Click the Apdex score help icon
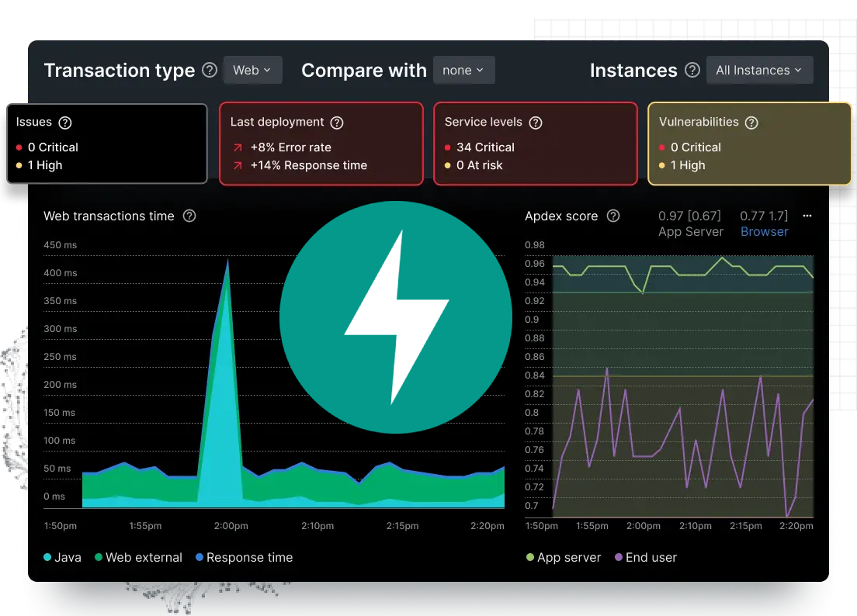The image size is (857, 616). (613, 216)
